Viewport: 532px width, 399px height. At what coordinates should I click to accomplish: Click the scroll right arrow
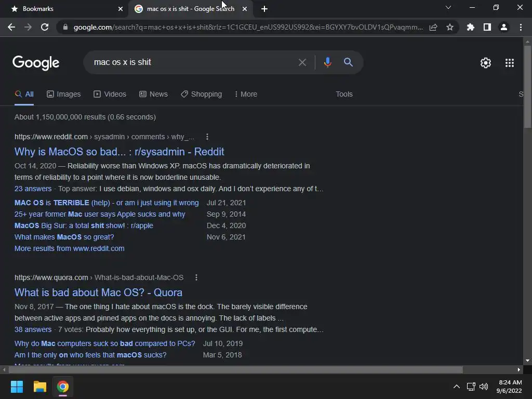click(x=519, y=369)
